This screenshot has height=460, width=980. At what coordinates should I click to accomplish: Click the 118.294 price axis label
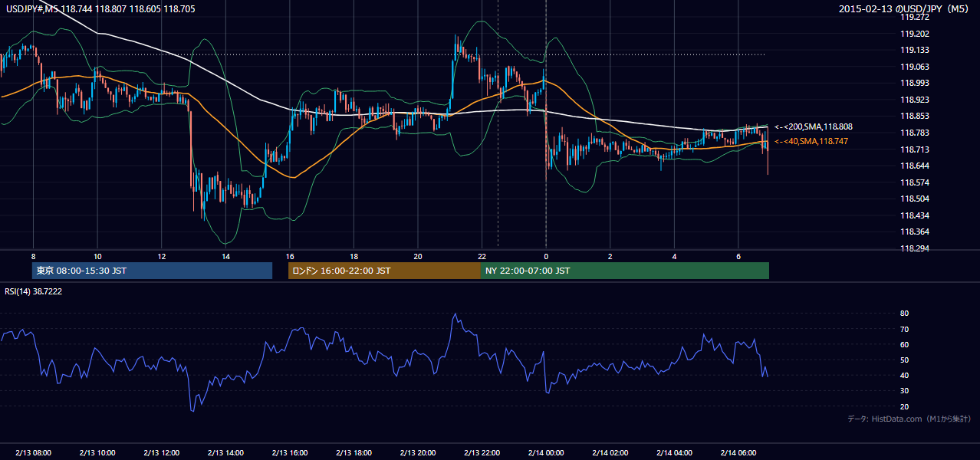click(915, 248)
